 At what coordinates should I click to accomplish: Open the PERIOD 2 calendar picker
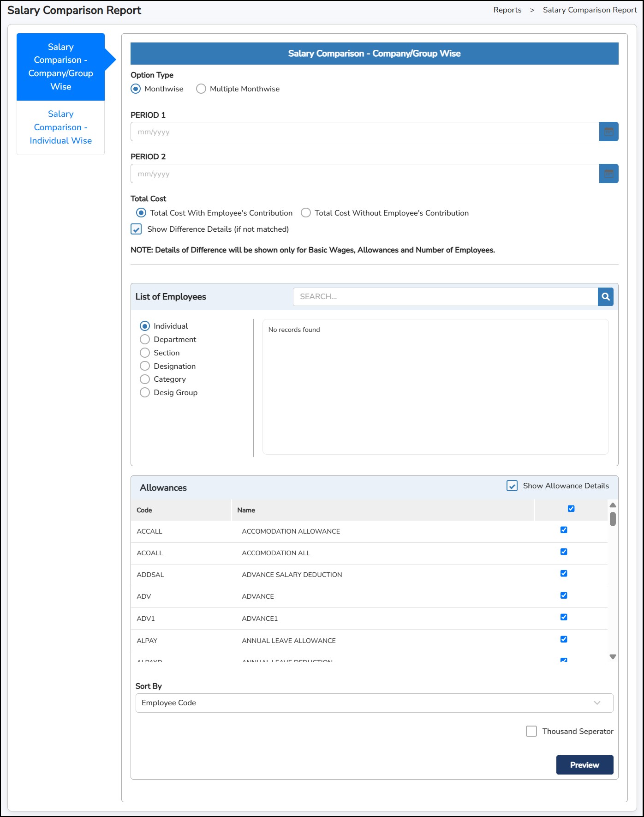click(x=608, y=174)
